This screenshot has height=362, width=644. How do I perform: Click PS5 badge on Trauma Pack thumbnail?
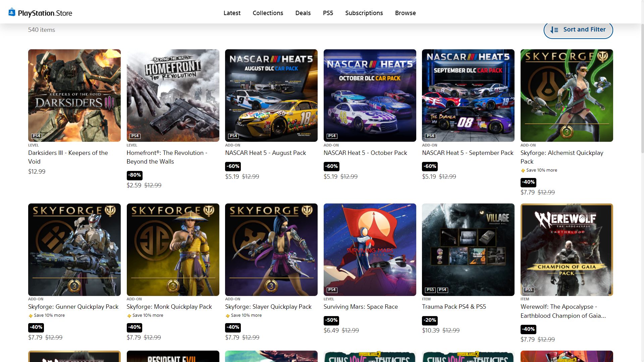430,290
